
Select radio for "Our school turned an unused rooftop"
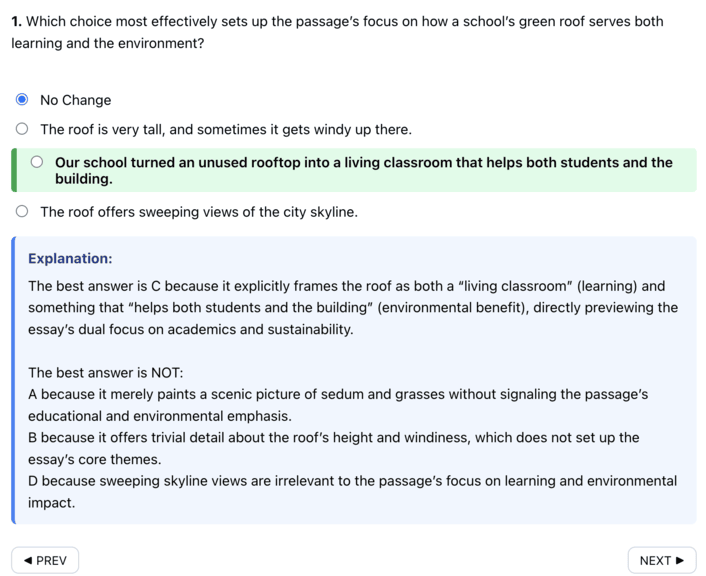37,162
